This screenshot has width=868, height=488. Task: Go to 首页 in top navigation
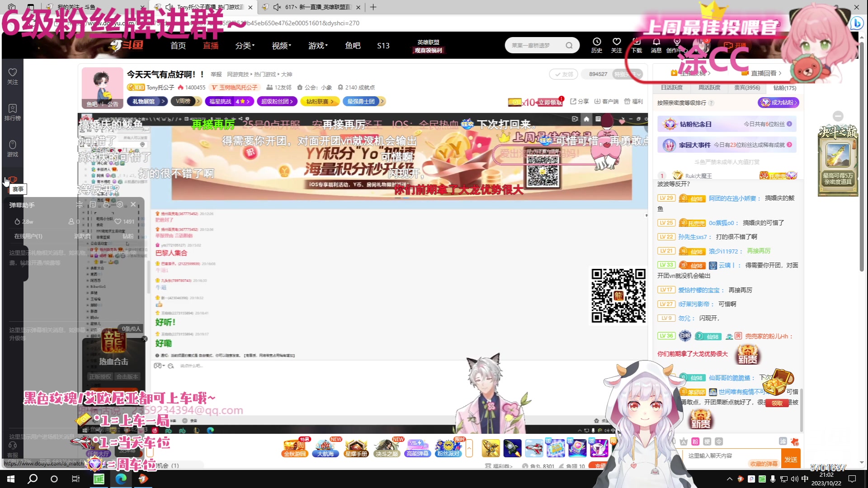(178, 45)
